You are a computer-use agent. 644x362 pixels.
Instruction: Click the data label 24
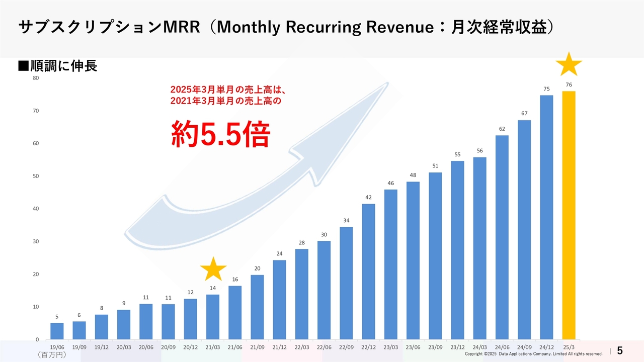tap(280, 253)
